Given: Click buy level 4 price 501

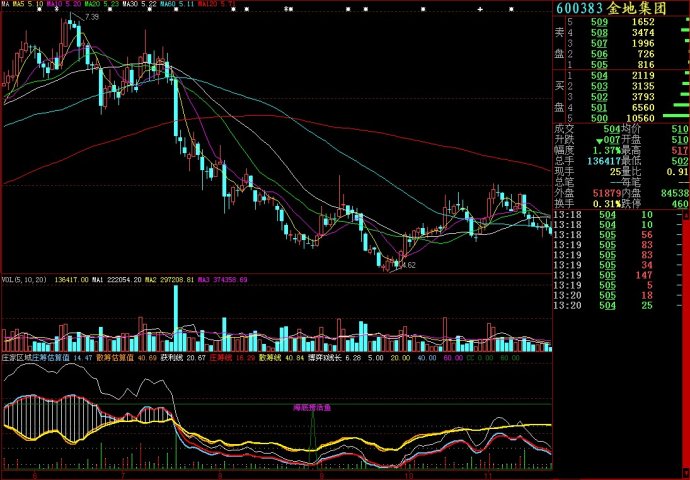Looking at the screenshot, I should click(599, 108).
